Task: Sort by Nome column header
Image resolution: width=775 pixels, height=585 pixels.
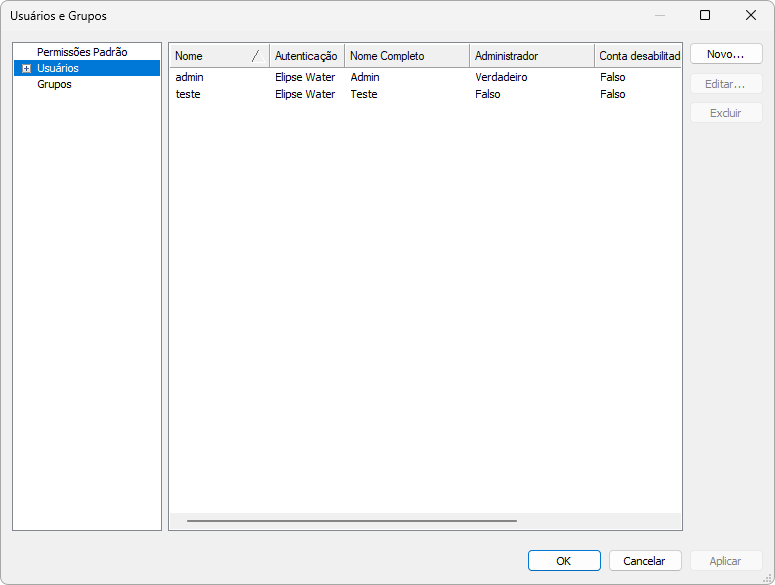Action: (x=210, y=56)
